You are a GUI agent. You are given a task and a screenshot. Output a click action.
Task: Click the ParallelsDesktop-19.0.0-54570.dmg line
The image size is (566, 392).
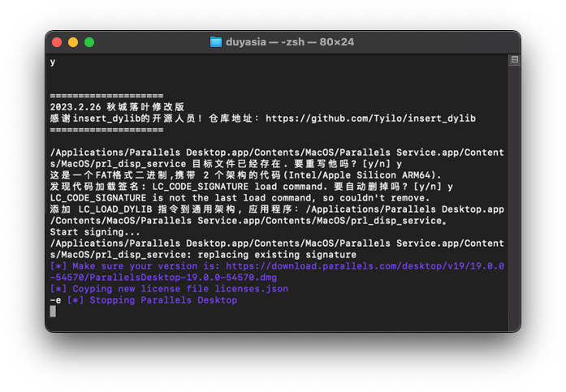coord(163,278)
